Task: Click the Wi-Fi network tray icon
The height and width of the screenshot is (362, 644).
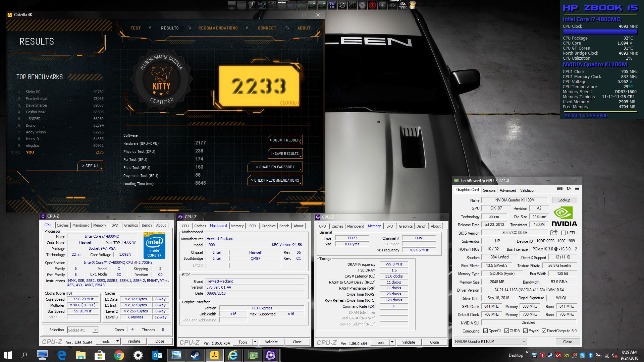Action: (607, 355)
